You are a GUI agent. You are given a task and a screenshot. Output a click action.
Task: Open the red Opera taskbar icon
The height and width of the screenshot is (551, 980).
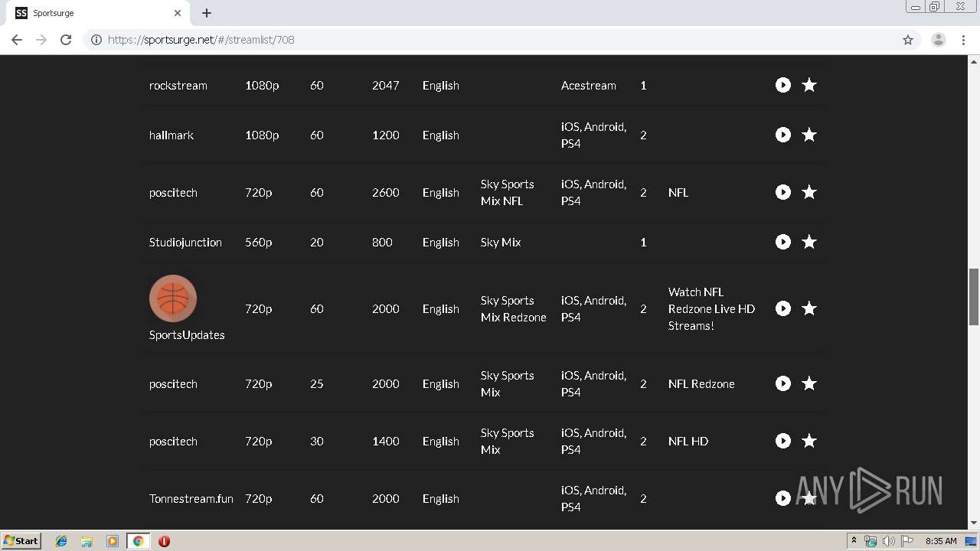(164, 541)
